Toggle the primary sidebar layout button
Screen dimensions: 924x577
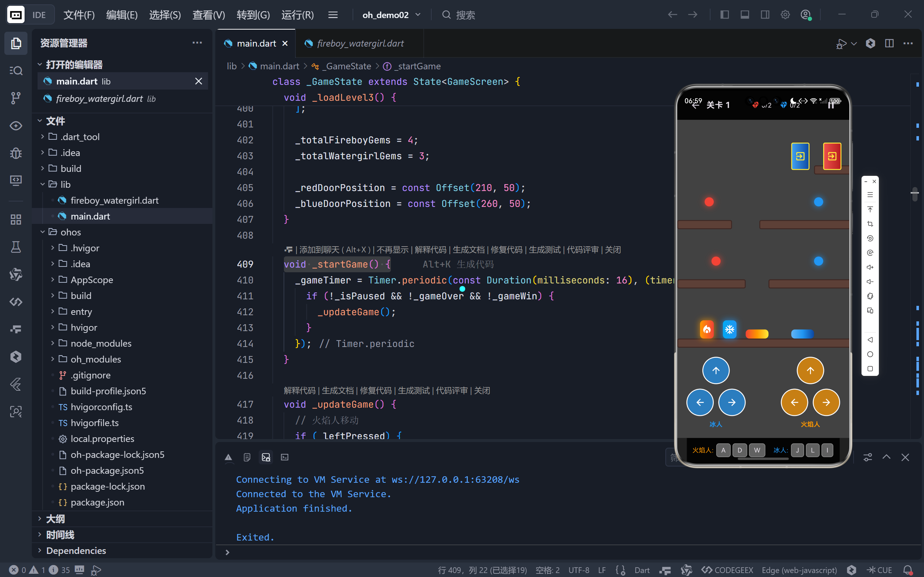(724, 15)
